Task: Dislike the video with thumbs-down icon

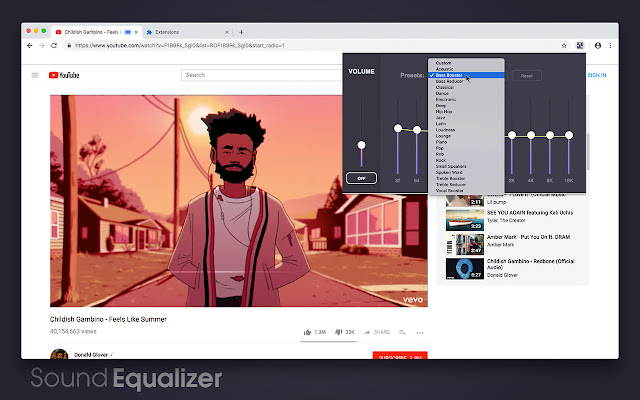Action: pos(338,332)
